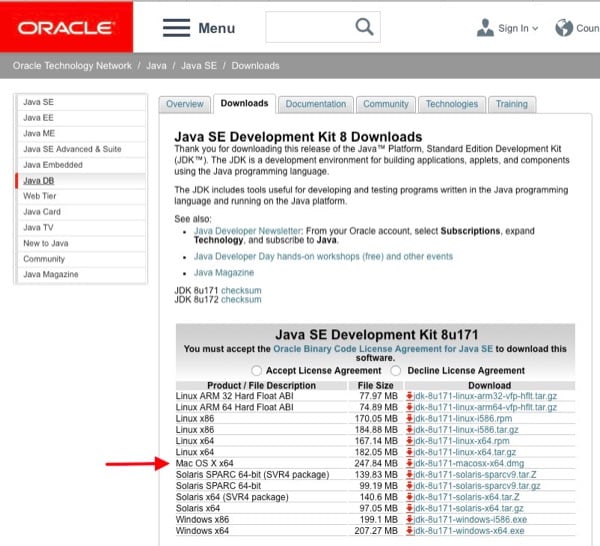Download jdk-8u171-solaris-x64.tar.gz file link
Screen dimensions: 600x546
[469, 508]
